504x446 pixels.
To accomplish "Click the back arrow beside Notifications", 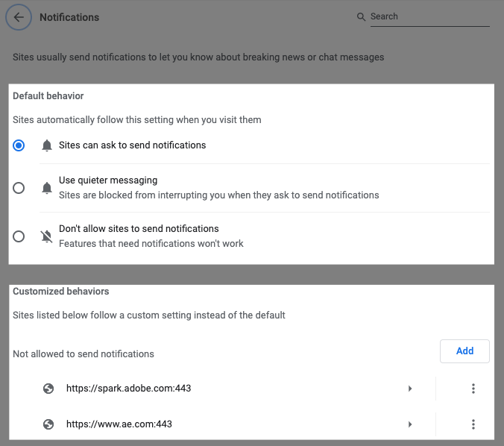I will point(19,17).
